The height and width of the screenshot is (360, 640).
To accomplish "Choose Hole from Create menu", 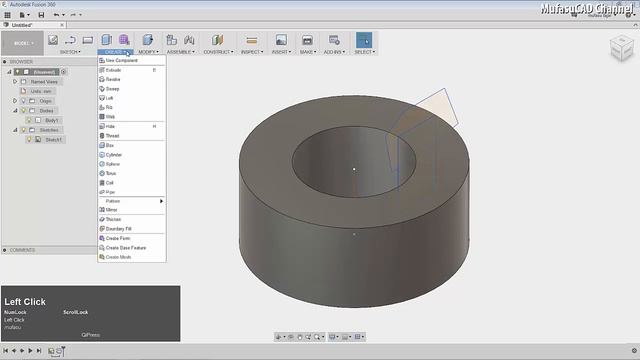I will [132, 127].
